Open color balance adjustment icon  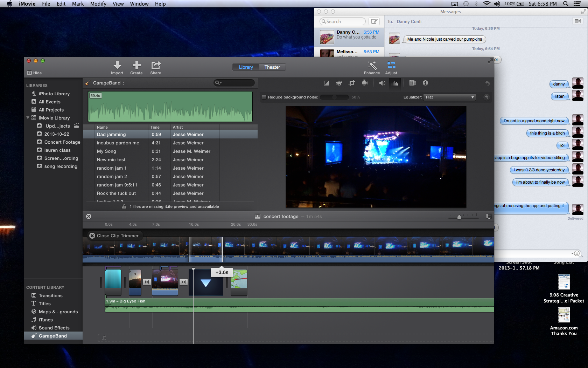[x=326, y=83]
